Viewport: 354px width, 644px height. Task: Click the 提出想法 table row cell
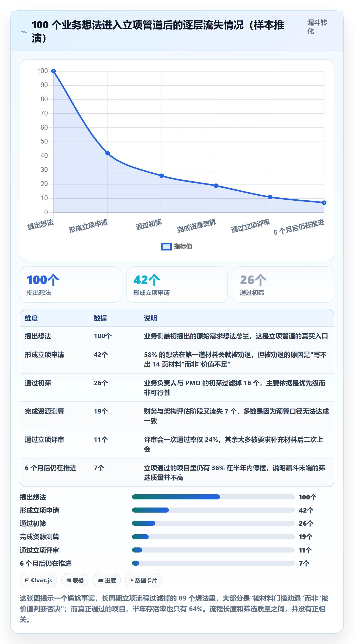38,336
